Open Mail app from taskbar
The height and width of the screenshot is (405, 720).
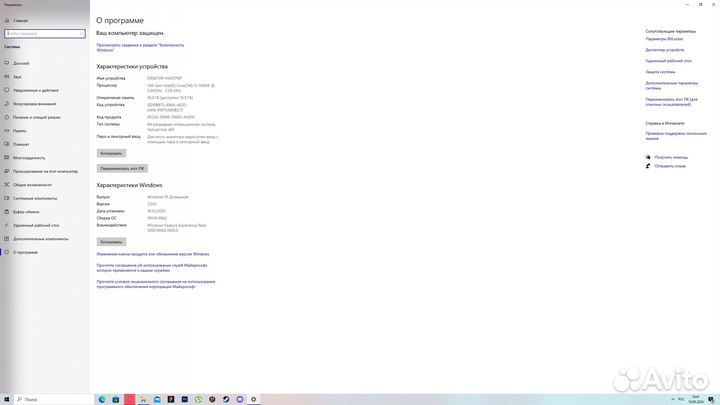click(157, 399)
